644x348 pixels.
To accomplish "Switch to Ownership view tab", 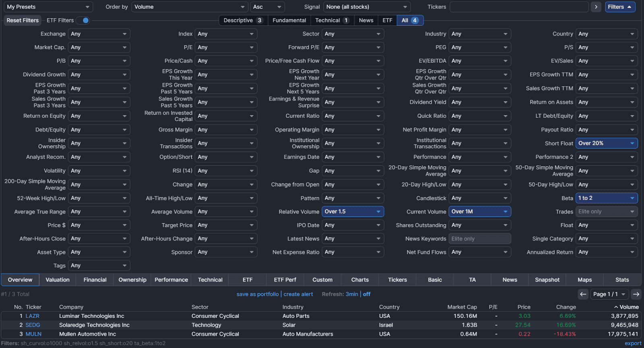I will [132, 280].
